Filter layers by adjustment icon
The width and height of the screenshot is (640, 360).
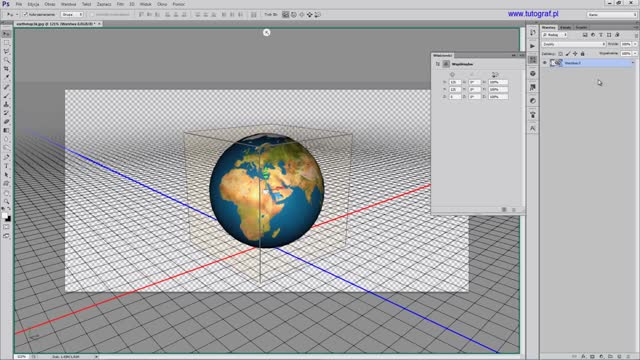click(x=593, y=35)
